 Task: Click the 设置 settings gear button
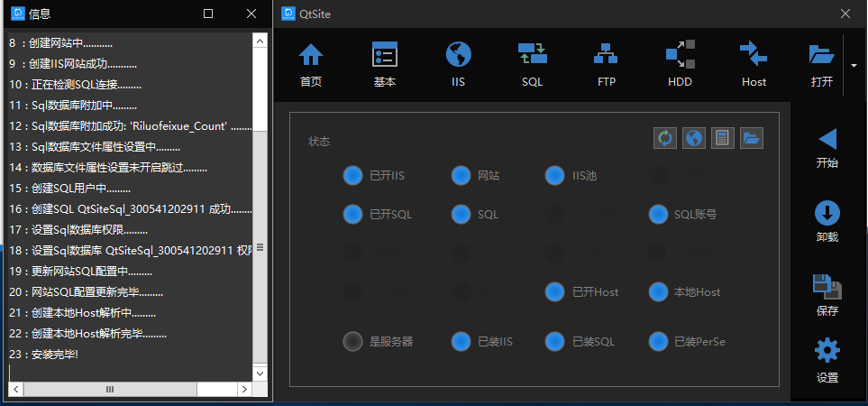tap(827, 361)
